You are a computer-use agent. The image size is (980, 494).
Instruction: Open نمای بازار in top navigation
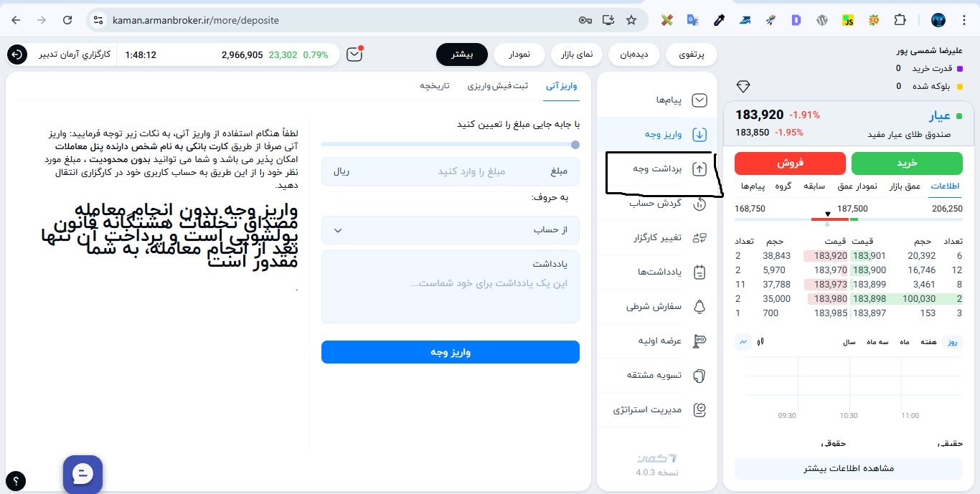pyautogui.click(x=577, y=54)
